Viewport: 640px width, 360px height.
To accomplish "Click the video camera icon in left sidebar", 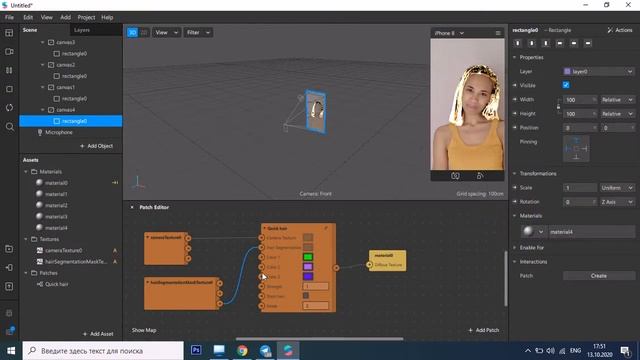I will coord(9,52).
